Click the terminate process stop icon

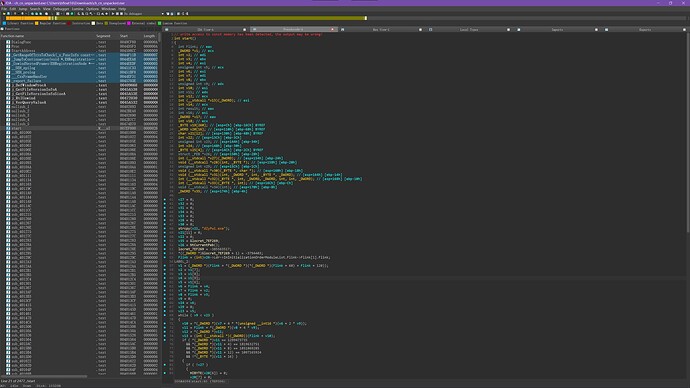point(121,14)
